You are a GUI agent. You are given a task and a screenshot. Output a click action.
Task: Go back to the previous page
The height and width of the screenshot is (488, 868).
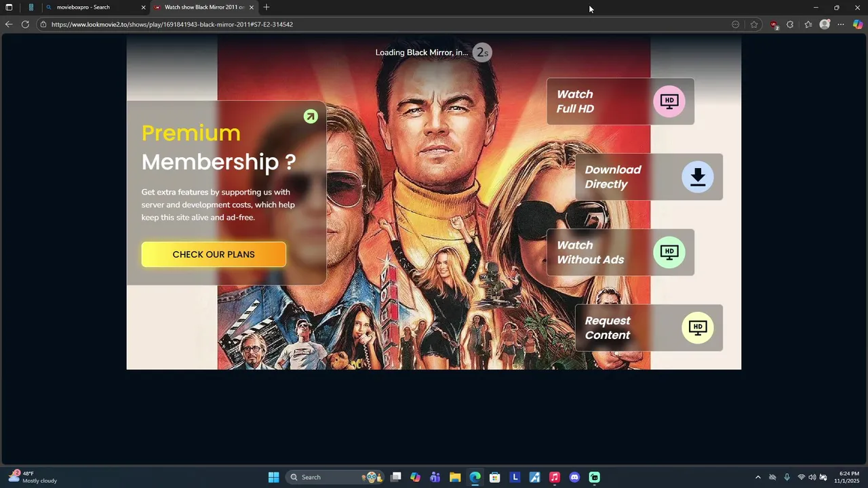click(x=9, y=24)
